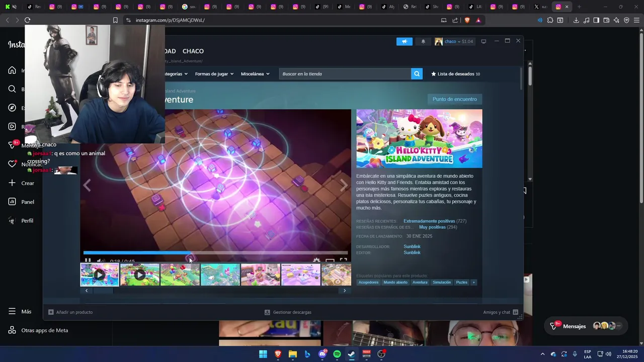Viewport: 644px width, 362px height.
Task: Toggle trailer fullscreen mode
Action: (343, 260)
